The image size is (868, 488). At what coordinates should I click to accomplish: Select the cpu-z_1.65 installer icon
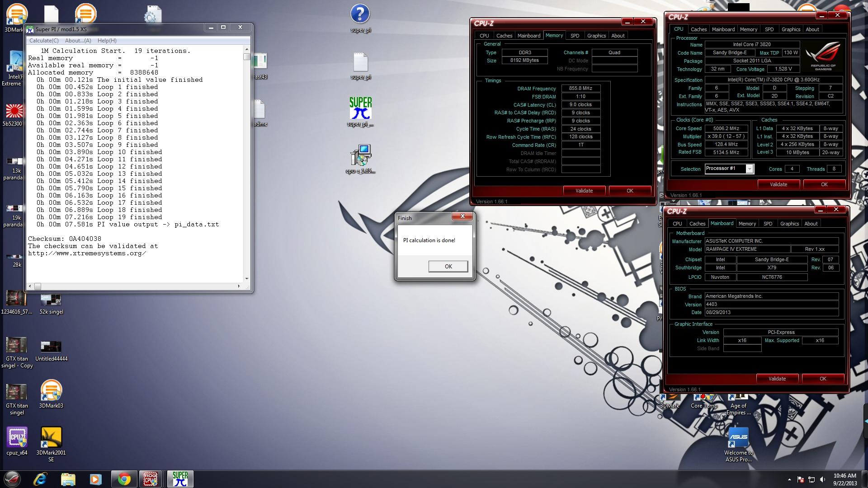click(360, 159)
